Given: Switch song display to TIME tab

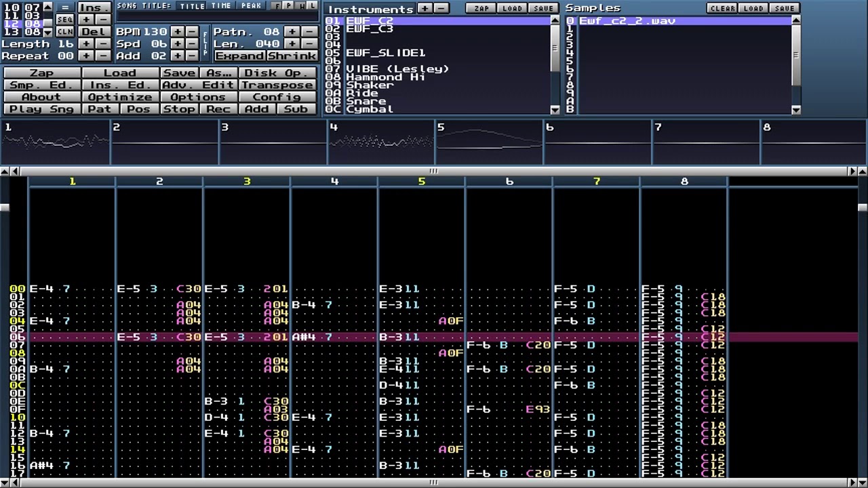Looking at the screenshot, I should (x=221, y=6).
